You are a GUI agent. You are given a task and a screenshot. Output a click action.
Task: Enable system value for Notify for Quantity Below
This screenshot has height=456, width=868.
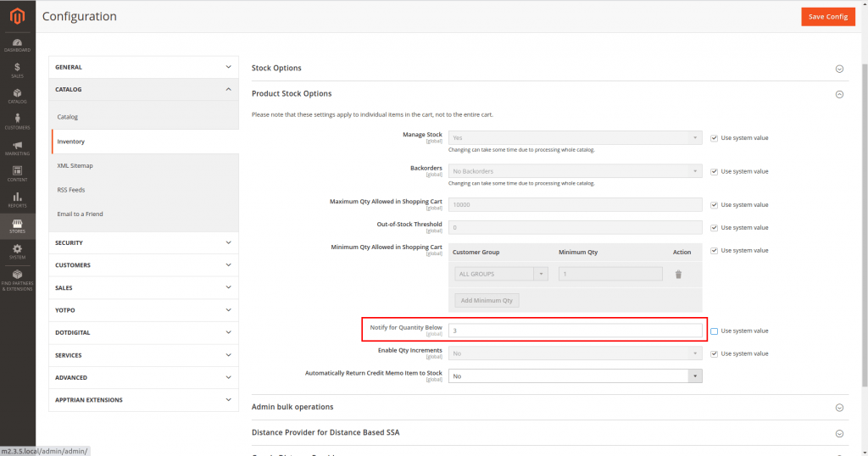(715, 331)
